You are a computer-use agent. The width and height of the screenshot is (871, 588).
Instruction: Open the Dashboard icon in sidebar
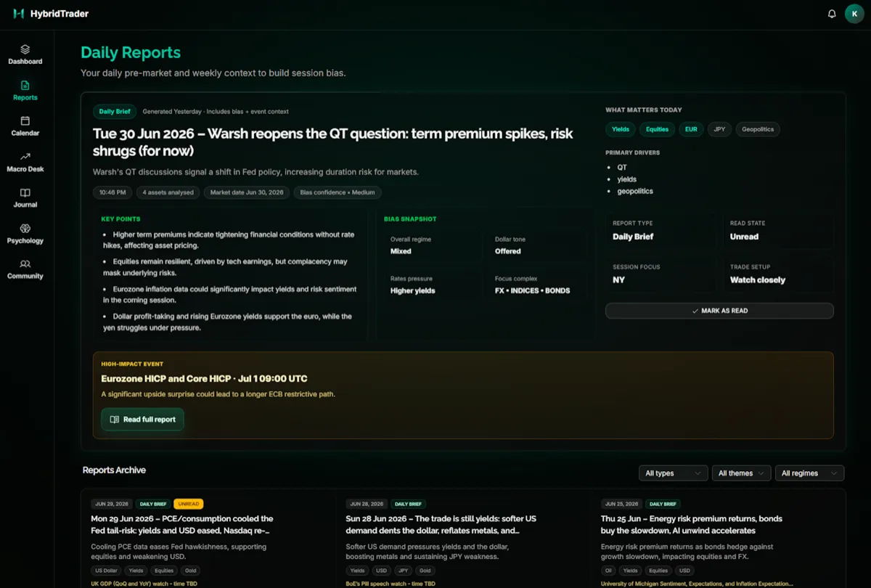click(25, 49)
